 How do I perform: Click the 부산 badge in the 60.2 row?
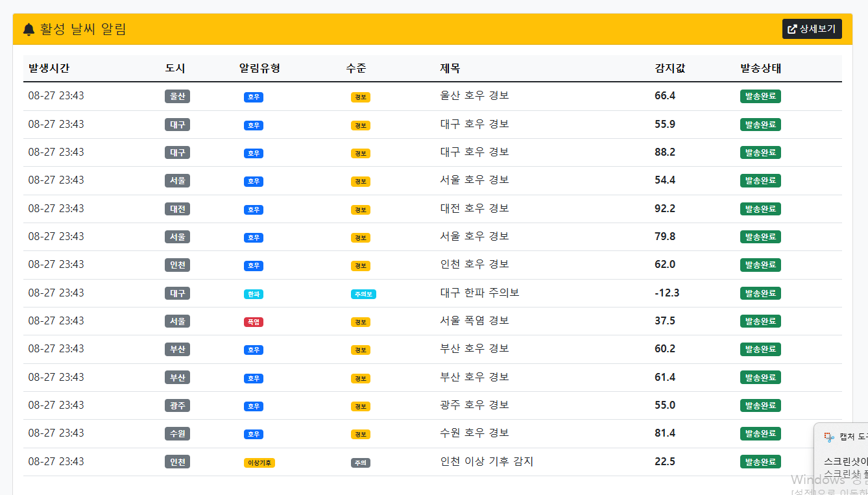pyautogui.click(x=177, y=349)
